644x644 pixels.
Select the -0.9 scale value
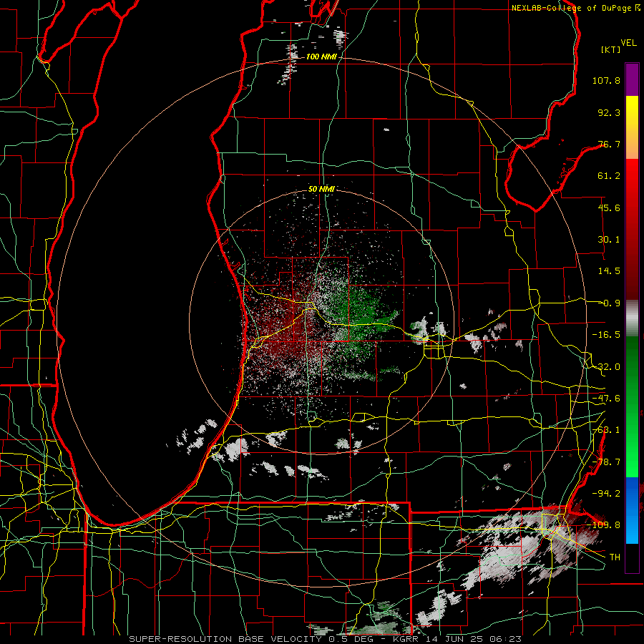(x=609, y=303)
